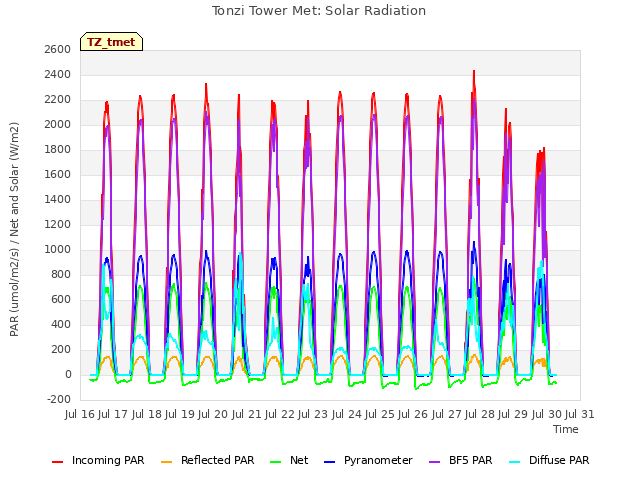The image size is (640, 480).
Task: Select the Diffuse PAR legend label
Action: tap(559, 460)
